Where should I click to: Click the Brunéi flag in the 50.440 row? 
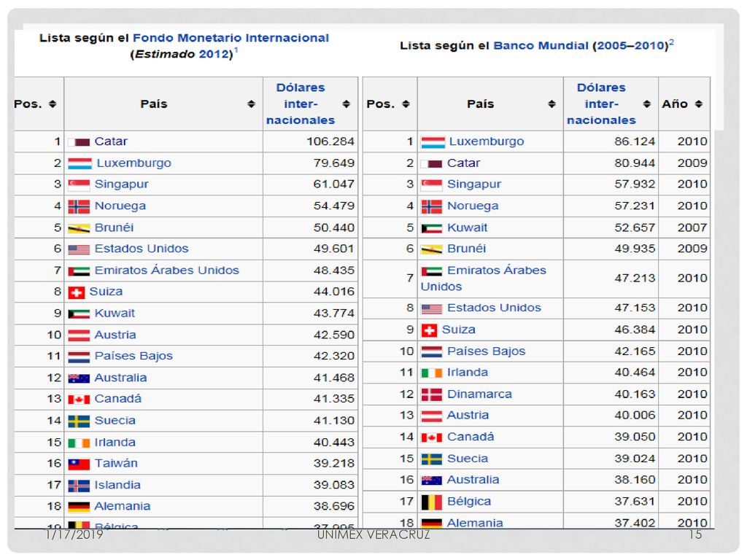pos(79,228)
